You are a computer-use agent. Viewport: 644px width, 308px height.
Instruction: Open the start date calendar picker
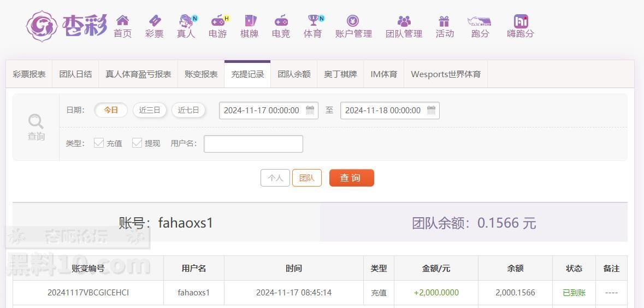click(x=310, y=111)
